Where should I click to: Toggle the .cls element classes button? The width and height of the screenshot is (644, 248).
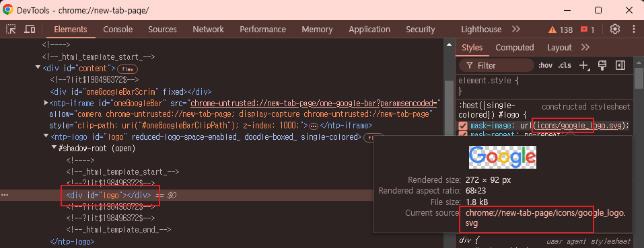(565, 66)
